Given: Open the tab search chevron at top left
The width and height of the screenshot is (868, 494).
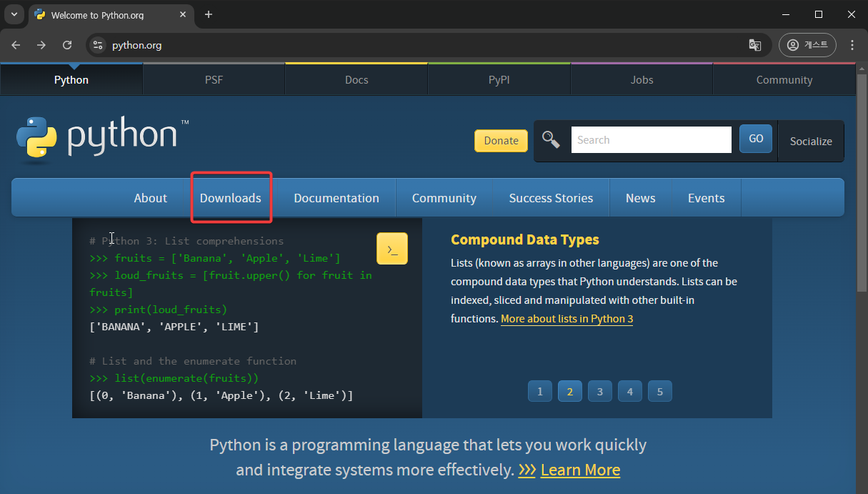Looking at the screenshot, I should (13, 14).
